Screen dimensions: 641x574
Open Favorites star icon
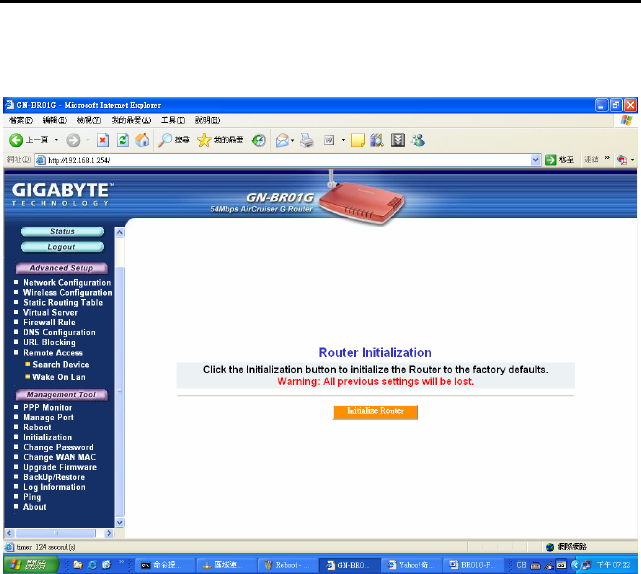tap(204, 140)
